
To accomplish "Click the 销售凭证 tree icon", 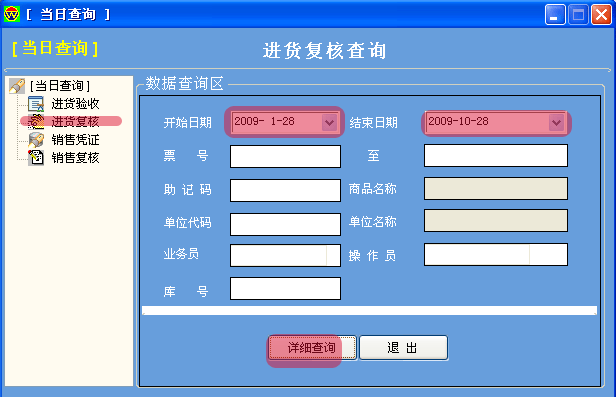I will [36, 139].
